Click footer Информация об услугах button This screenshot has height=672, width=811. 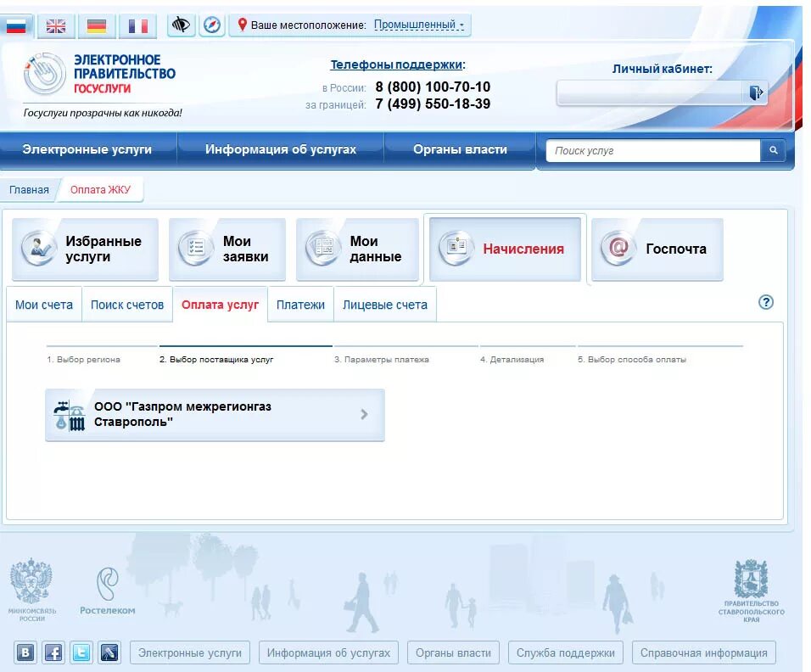(x=328, y=652)
